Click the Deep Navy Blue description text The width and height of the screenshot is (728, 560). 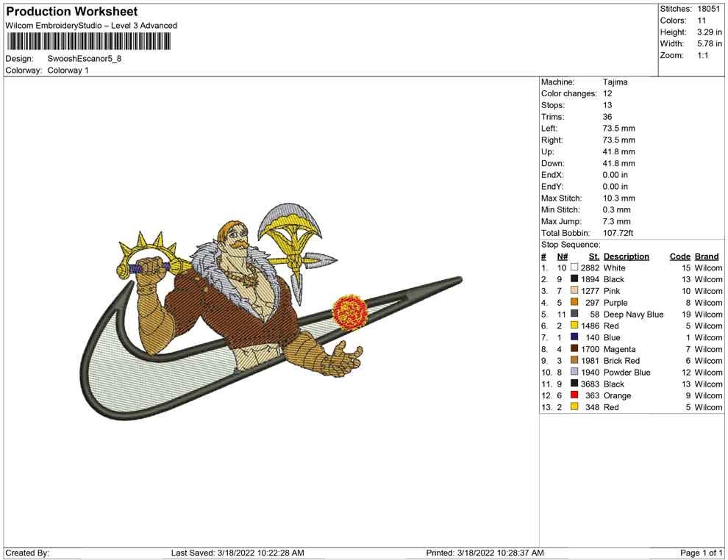[x=633, y=314]
